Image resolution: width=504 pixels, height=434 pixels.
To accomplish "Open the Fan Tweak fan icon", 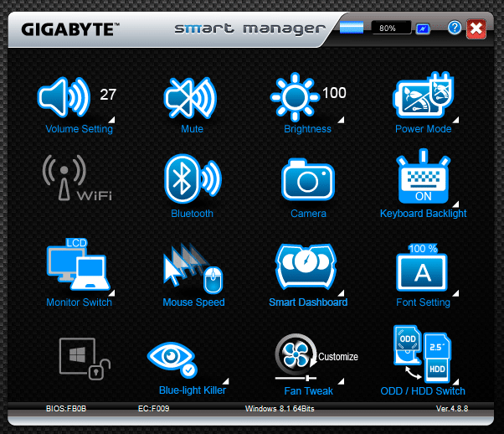I will (x=296, y=354).
